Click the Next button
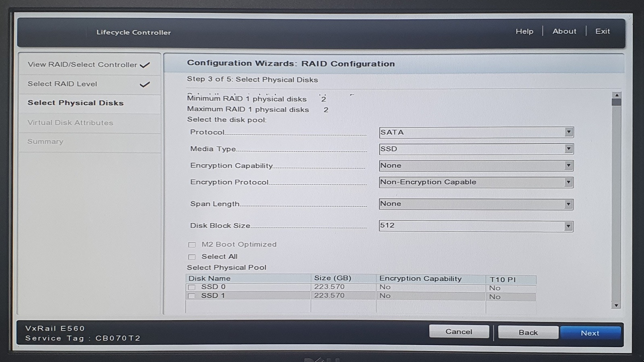644x362 pixels. 590,333
